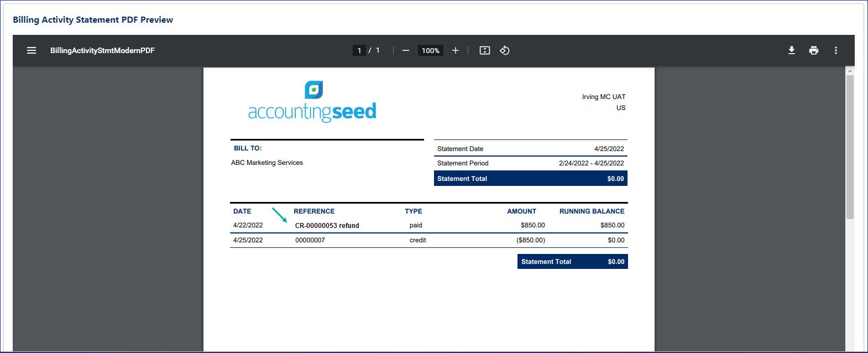The height and width of the screenshot is (353, 868).
Task: Click the 100% zoom level field
Action: (x=431, y=50)
